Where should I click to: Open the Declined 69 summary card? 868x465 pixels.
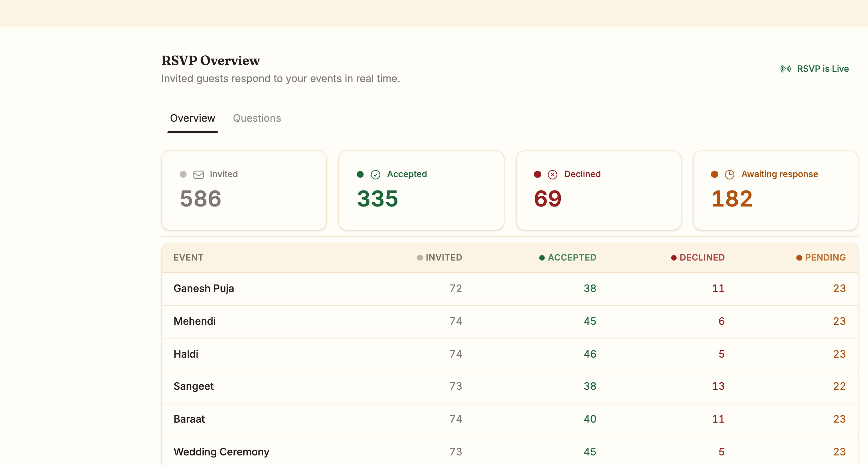[x=599, y=190]
